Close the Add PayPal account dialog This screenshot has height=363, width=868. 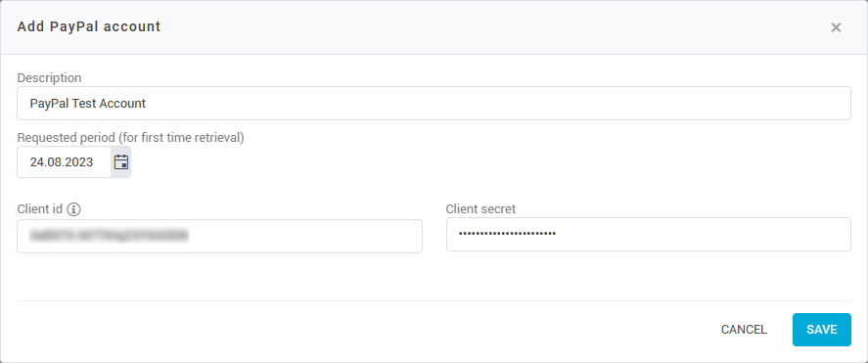(836, 27)
